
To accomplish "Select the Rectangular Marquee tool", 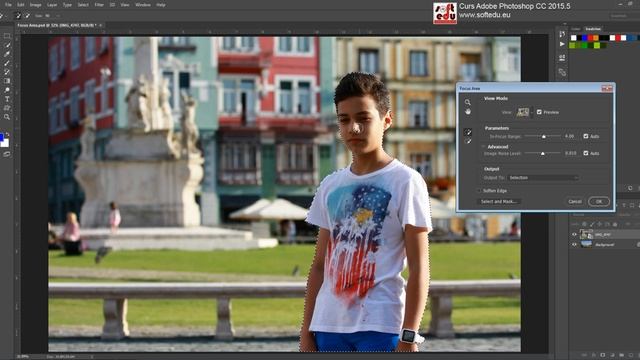I will click(7, 36).
